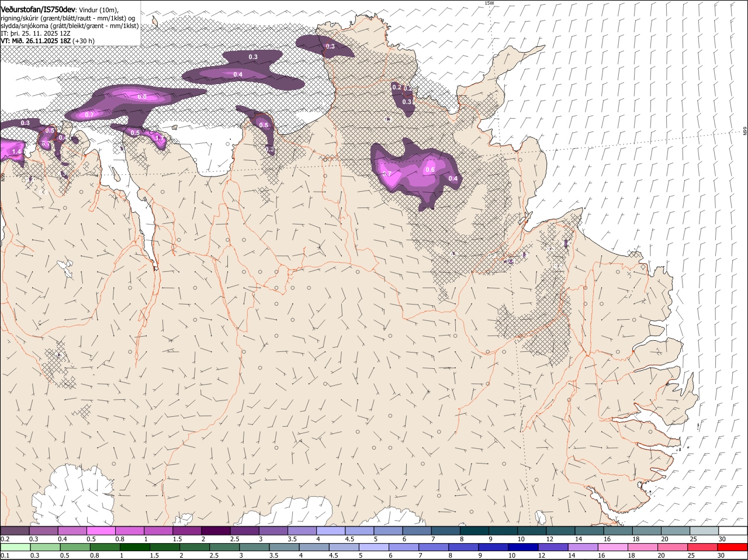Click the upper legend swatch between 0.5 and 0.8
This screenshot has height=560, width=748.
coord(101,531)
